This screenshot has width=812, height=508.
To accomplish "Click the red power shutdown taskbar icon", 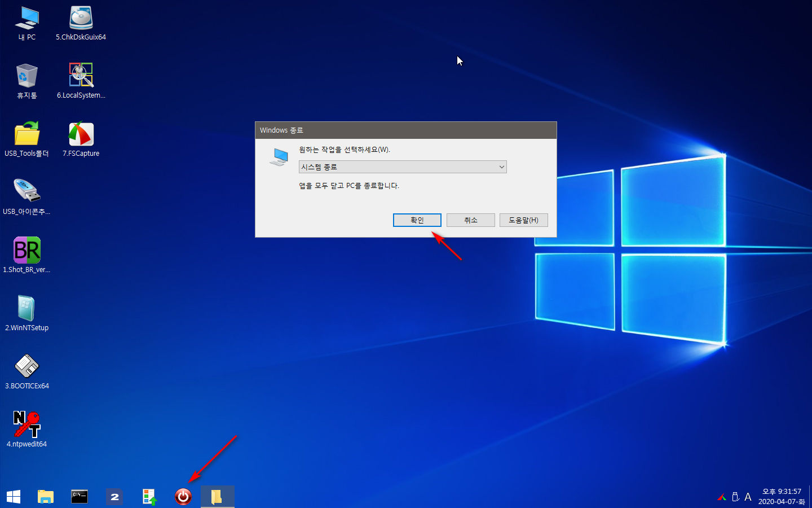I will point(183,497).
